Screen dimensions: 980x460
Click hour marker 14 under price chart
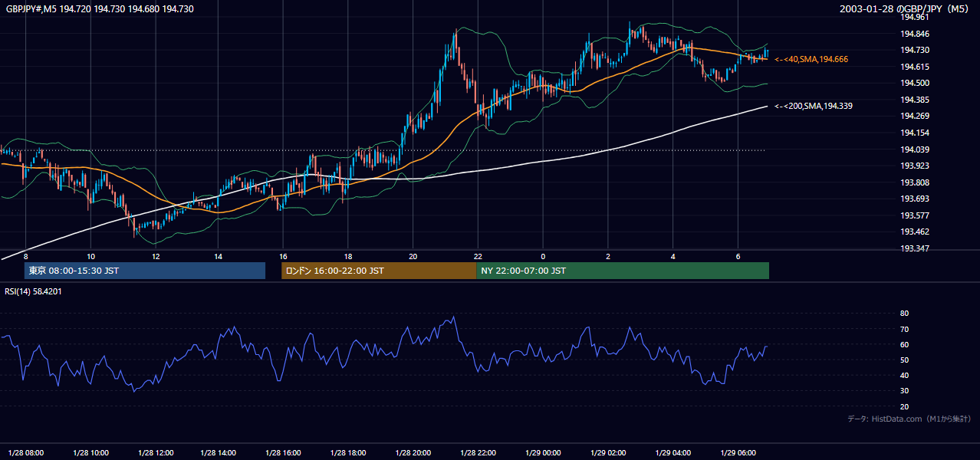(x=219, y=256)
